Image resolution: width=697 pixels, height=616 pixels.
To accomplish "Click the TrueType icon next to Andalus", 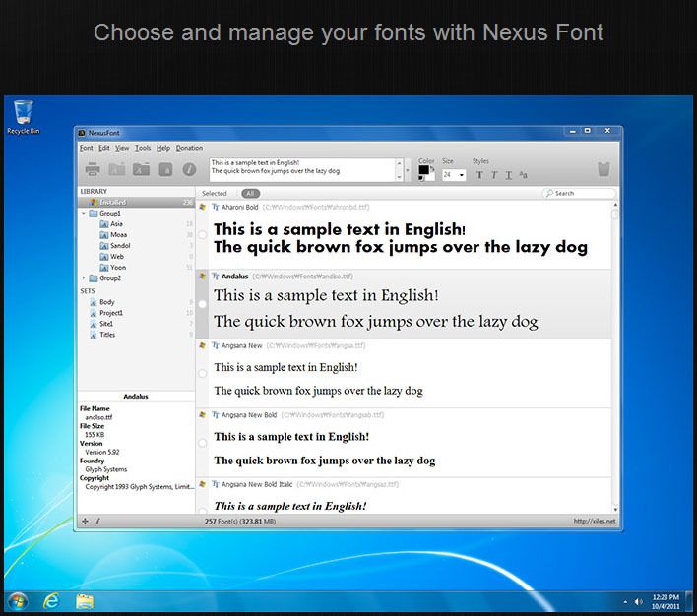I will [216, 276].
